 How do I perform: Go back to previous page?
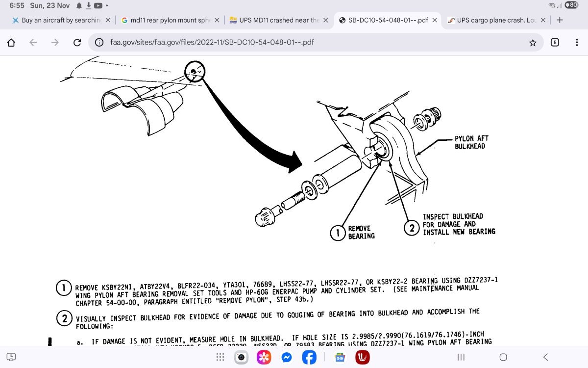[33, 43]
